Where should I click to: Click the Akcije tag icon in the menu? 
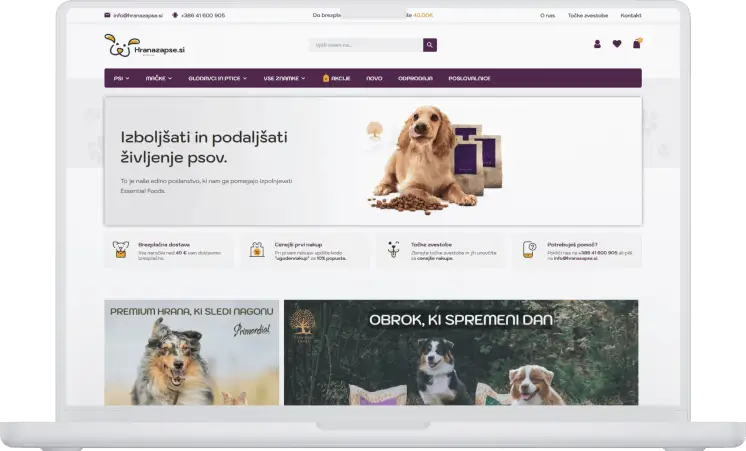326,78
